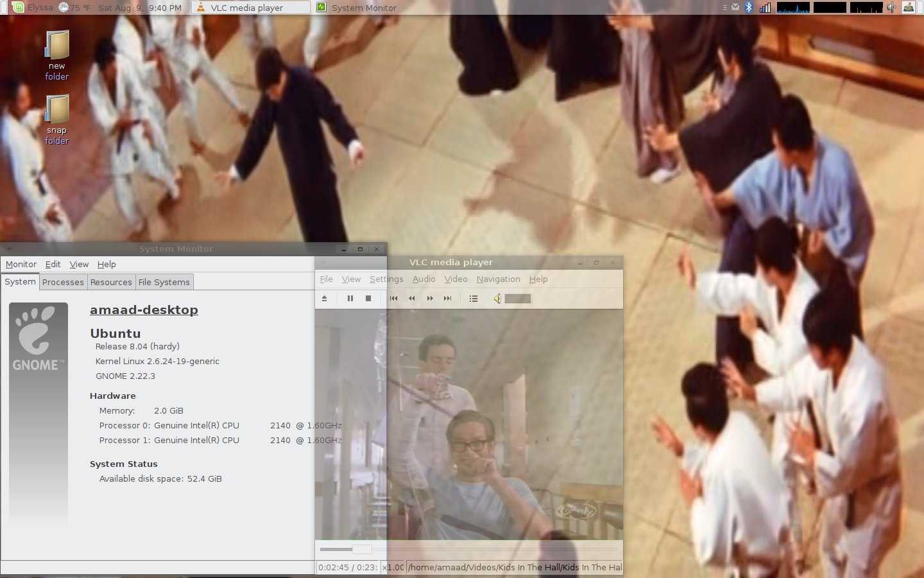Click the VLC faster (fast-forward) button
This screenshot has height=578, width=924.
pyautogui.click(x=430, y=299)
